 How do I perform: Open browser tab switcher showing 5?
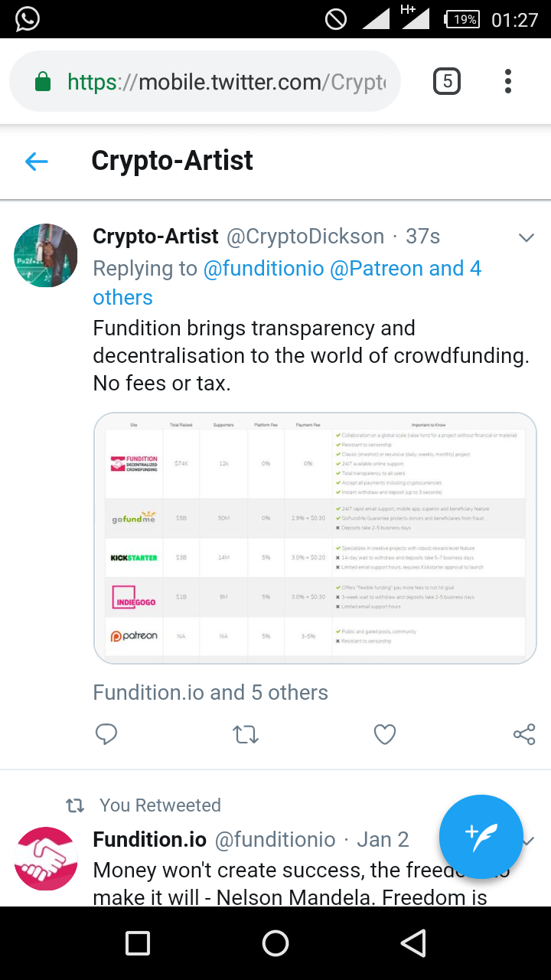[x=447, y=81]
